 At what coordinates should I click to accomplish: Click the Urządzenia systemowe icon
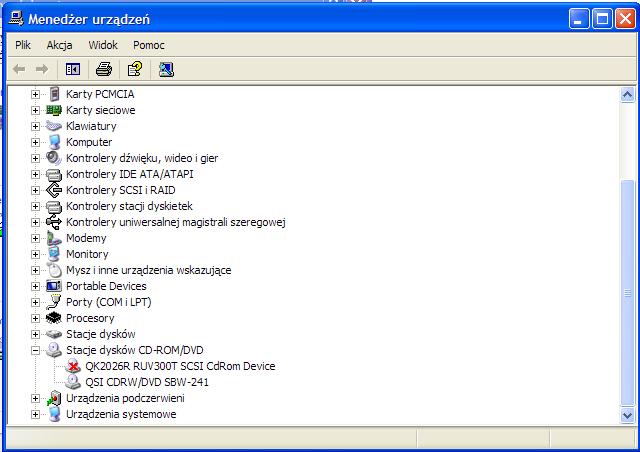coord(54,414)
